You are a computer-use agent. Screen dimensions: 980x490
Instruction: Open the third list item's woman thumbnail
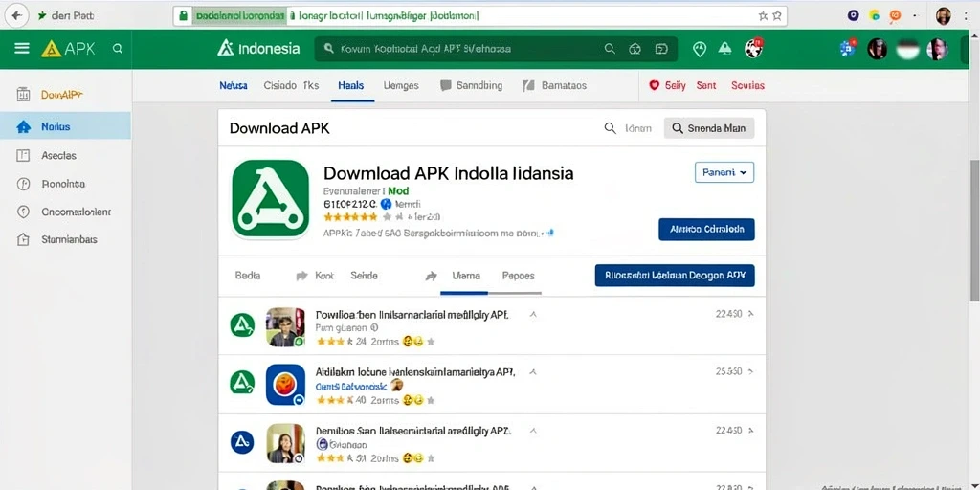(285, 444)
